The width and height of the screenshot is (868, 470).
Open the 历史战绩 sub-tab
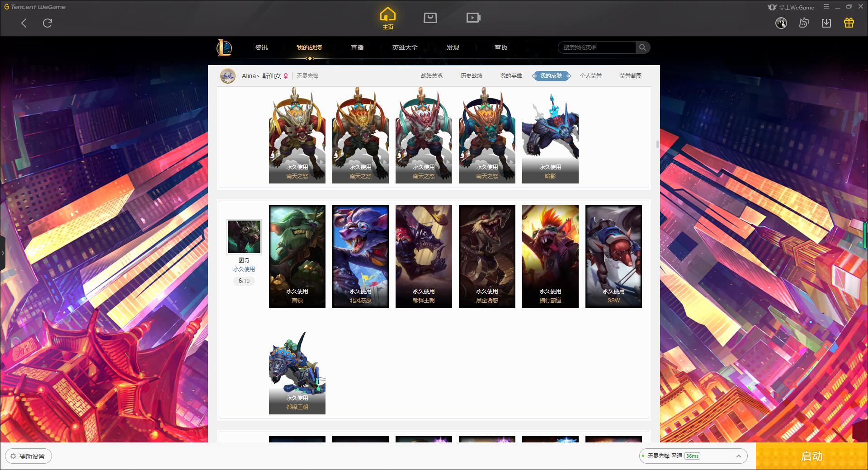tap(472, 76)
